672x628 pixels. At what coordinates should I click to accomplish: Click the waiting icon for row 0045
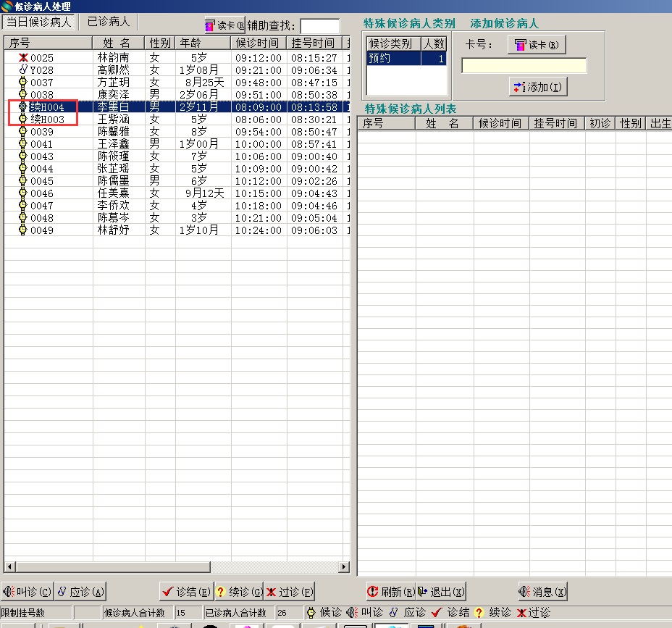click(23, 180)
